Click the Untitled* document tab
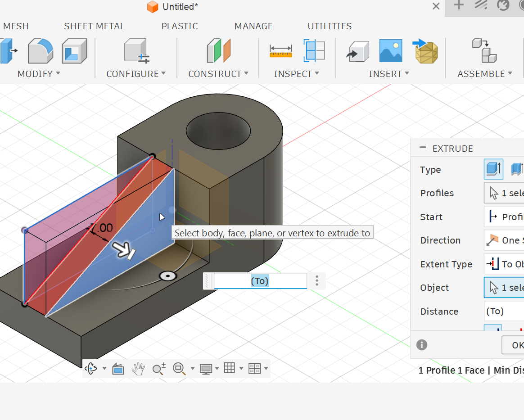The image size is (524, 420). [x=180, y=7]
